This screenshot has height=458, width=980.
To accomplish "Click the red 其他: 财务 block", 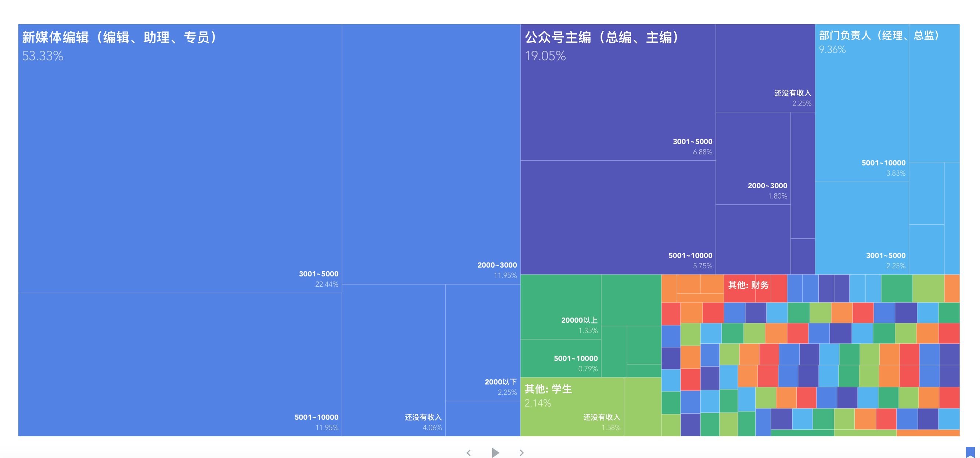I will (x=748, y=285).
